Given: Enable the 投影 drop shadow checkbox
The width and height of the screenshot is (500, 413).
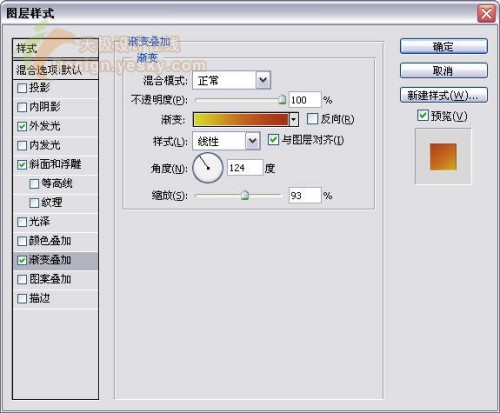Looking at the screenshot, I should tap(22, 88).
